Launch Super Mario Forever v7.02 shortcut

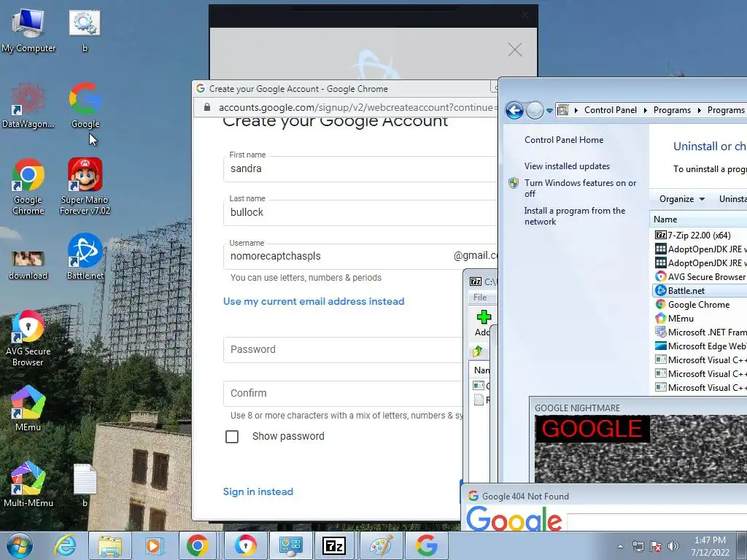tap(85, 186)
